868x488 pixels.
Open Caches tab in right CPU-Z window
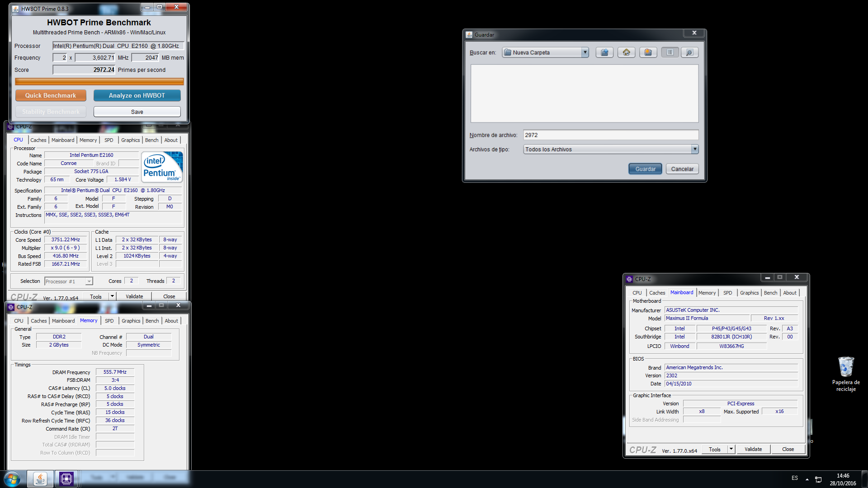(657, 293)
